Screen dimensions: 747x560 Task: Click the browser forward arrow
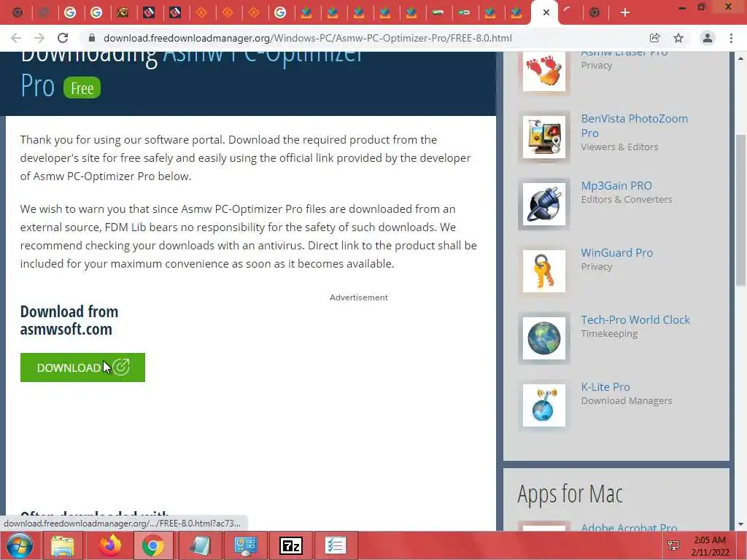click(x=39, y=38)
